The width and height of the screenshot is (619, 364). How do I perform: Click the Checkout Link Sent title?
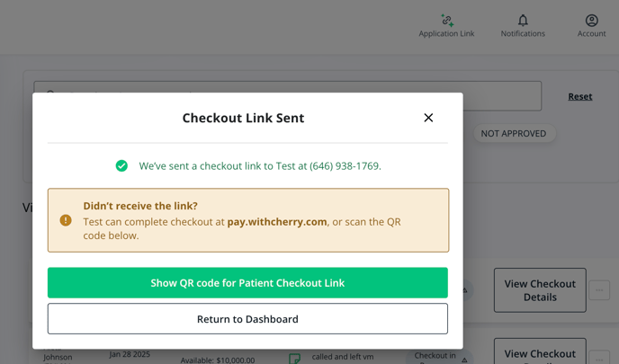point(243,118)
